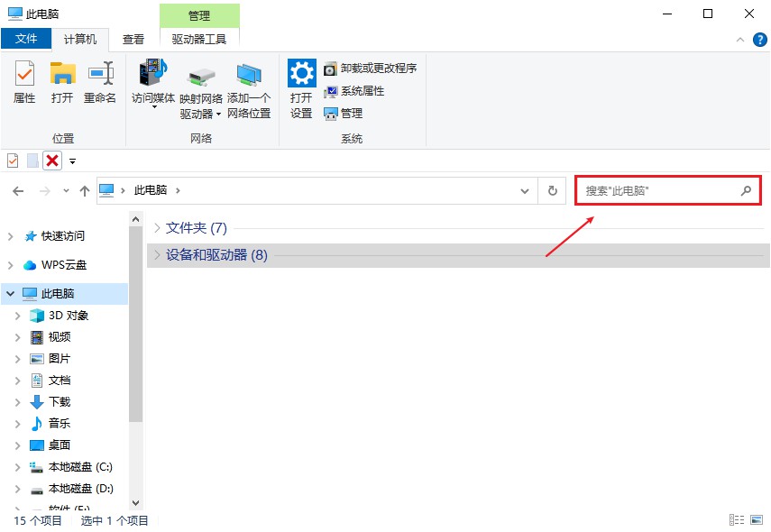
Task: Click 系统属性 in the ribbon
Action: tap(354, 91)
